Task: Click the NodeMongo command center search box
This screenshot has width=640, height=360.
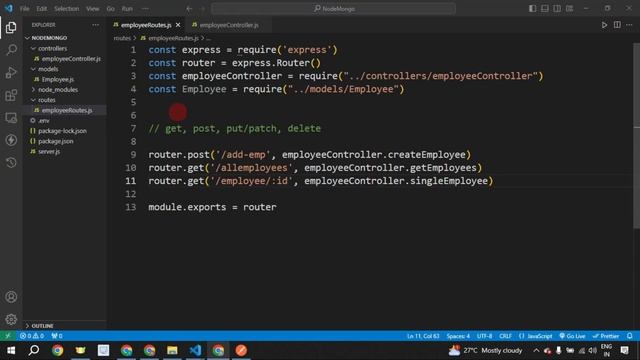Action: pyautogui.click(x=333, y=9)
